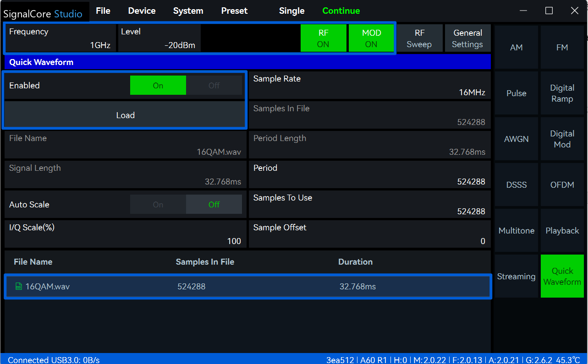Edit the Sample Offset field
The width and height of the screenshot is (588, 364).
(369, 234)
